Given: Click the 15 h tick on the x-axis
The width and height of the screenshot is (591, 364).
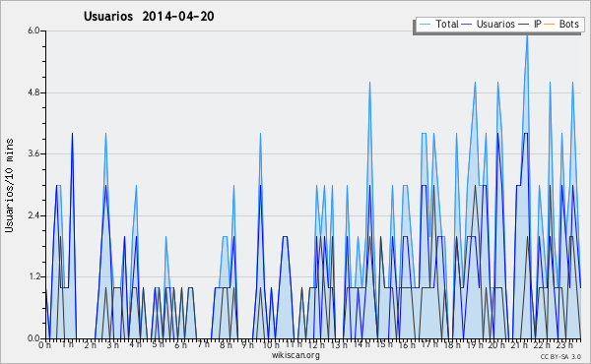Looking at the screenshot, I should (x=384, y=344).
